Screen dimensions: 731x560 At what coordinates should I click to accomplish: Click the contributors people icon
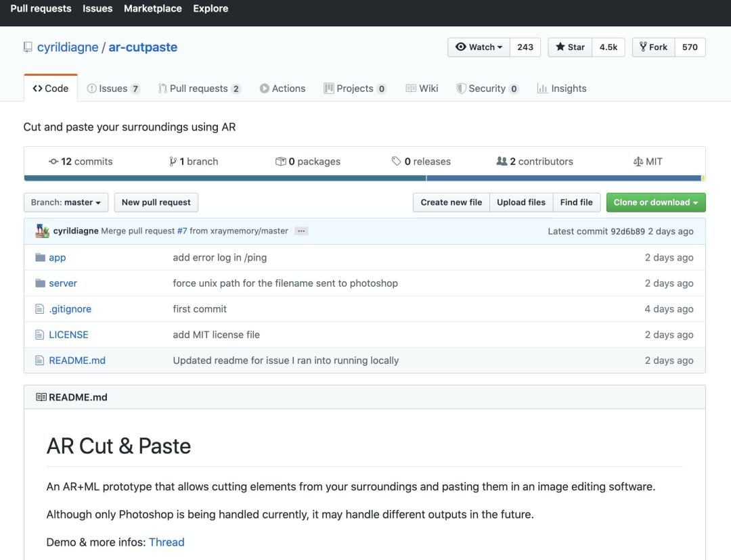502,162
